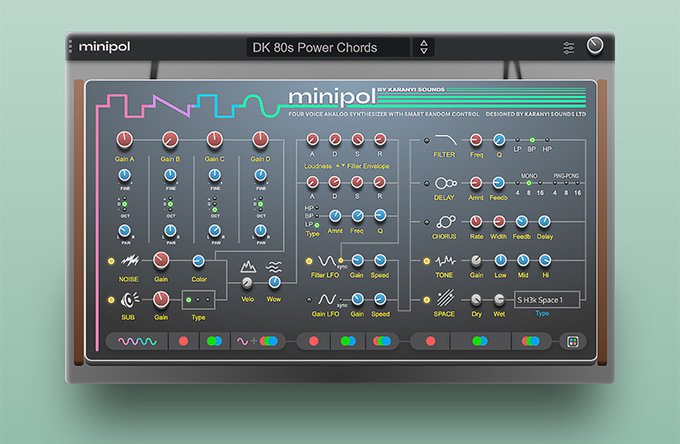Toggle the NOISE on/off LED
The height and width of the screenshot is (444, 680).
tap(109, 262)
